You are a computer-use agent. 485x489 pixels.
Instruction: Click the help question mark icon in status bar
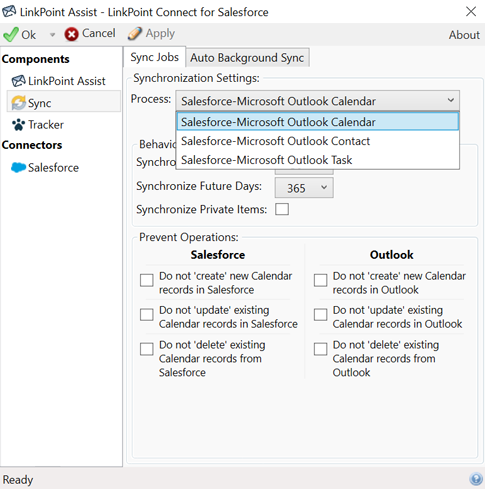coord(476,479)
